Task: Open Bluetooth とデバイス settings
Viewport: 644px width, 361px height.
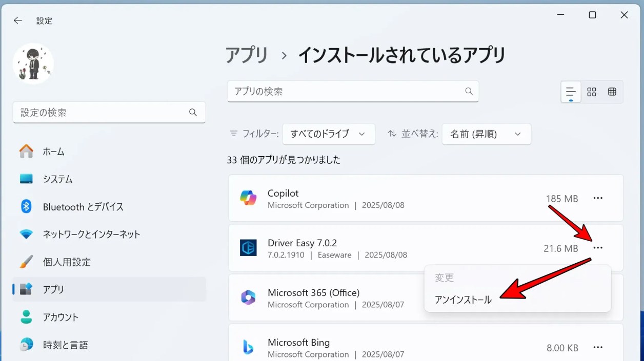Action: point(109,207)
